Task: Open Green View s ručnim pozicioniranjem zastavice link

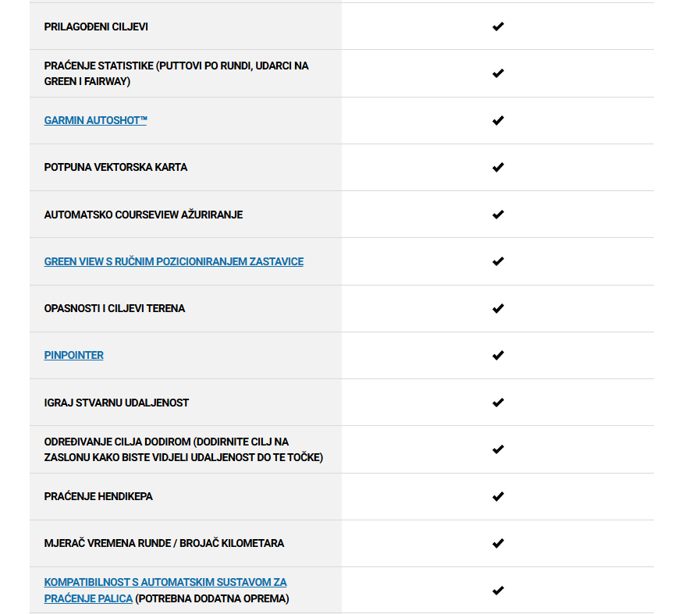Action: pyautogui.click(x=174, y=261)
